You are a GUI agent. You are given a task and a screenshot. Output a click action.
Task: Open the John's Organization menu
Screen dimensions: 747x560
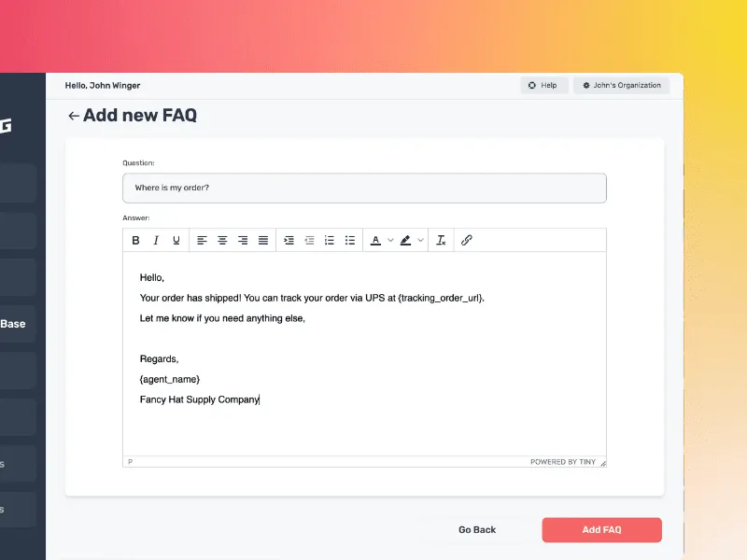click(621, 85)
